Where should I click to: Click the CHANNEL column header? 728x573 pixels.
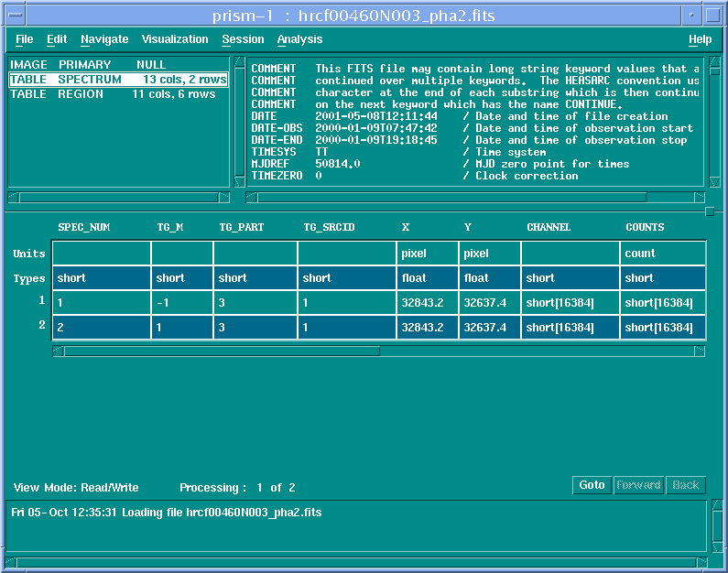[549, 227]
